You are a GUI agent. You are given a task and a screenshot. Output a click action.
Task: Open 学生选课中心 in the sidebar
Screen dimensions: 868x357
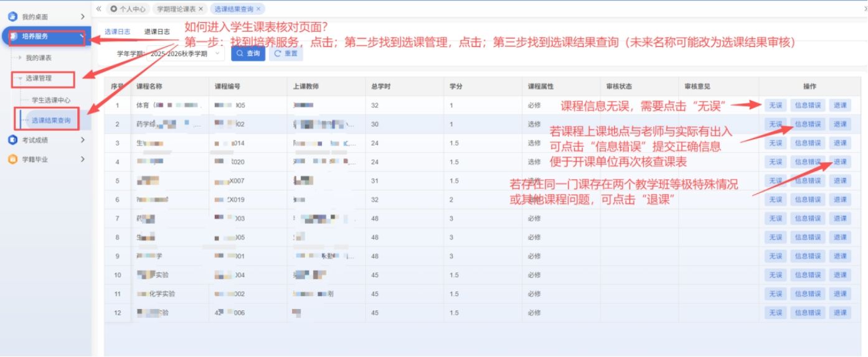pos(50,100)
